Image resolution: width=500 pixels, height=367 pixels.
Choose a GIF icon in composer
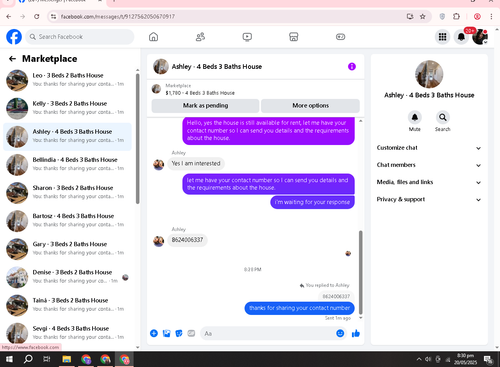[191, 333]
